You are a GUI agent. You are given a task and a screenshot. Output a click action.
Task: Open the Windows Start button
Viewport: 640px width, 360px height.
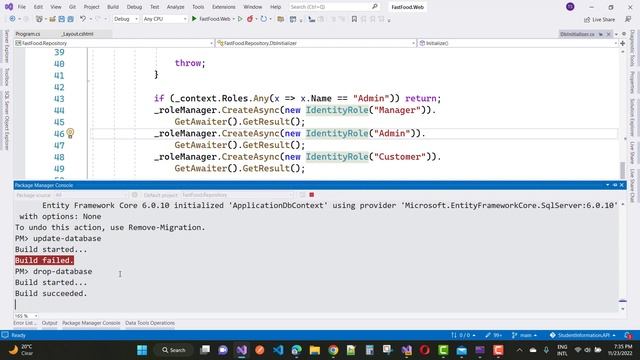click(x=142, y=350)
